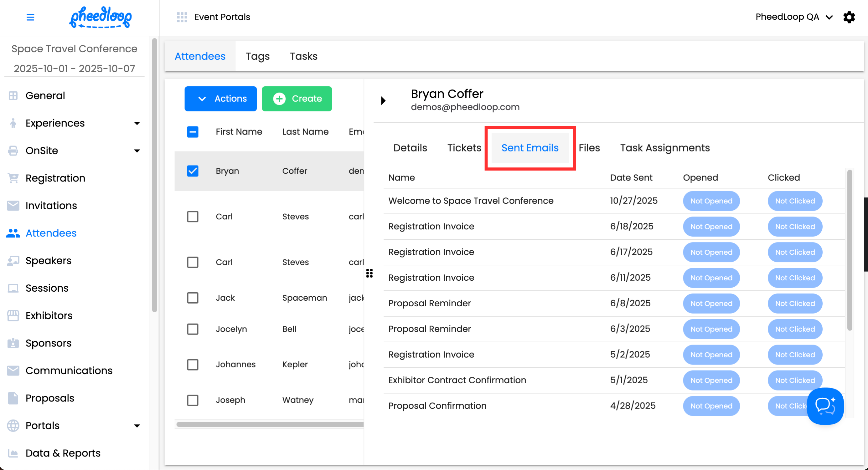Open the settings gear icon
Viewport: 868px width, 470px height.
pyautogui.click(x=849, y=17)
